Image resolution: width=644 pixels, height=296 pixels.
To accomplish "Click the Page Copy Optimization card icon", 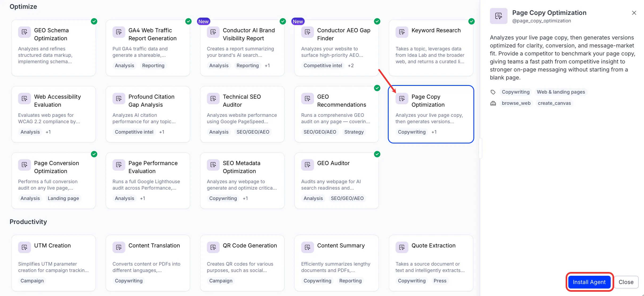I will coord(402,98).
